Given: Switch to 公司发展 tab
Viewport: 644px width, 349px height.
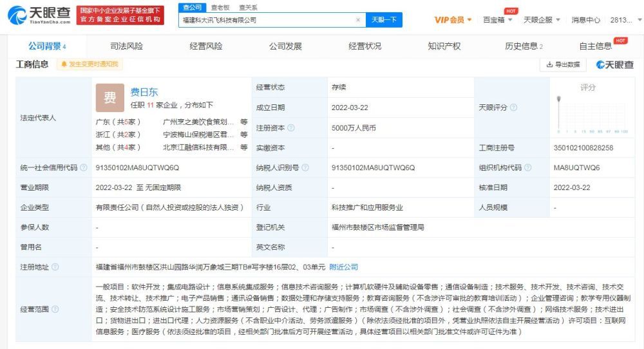Looking at the screenshot, I should pos(285,46).
